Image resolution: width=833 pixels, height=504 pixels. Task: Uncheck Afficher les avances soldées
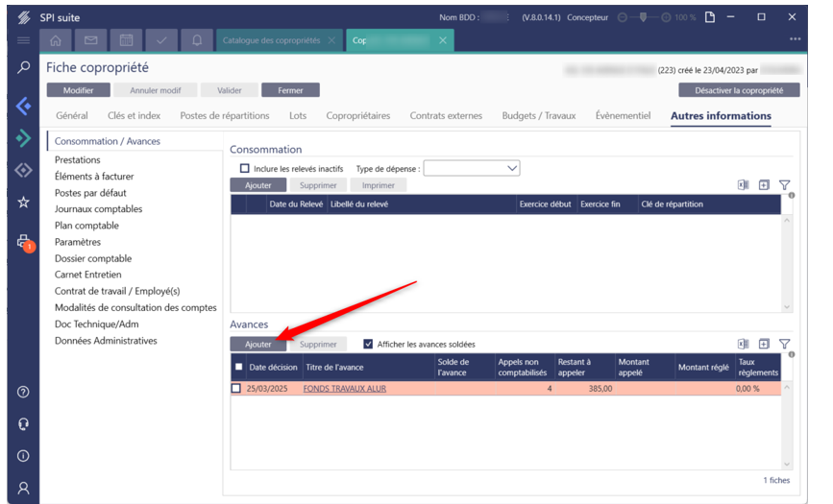(368, 344)
